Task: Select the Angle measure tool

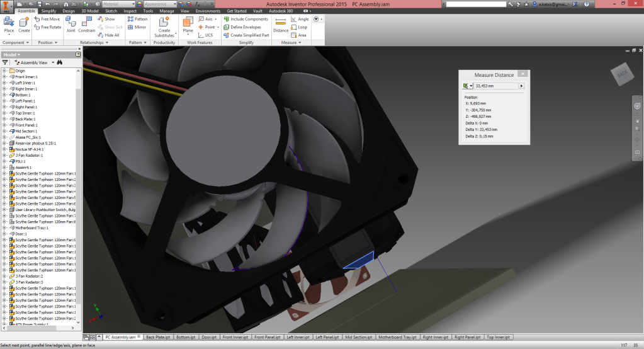Action: [x=300, y=19]
